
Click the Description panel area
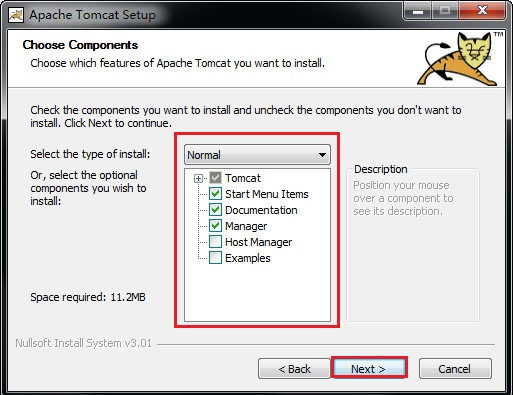point(413,245)
